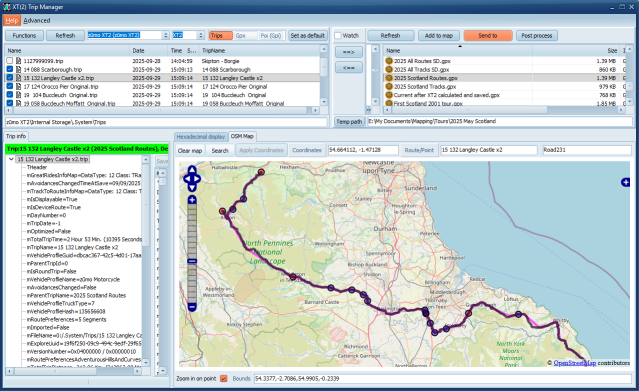Click the icon of 2025 All Tracks SD.gpx
The width and height of the screenshot is (639, 391).
389,69
